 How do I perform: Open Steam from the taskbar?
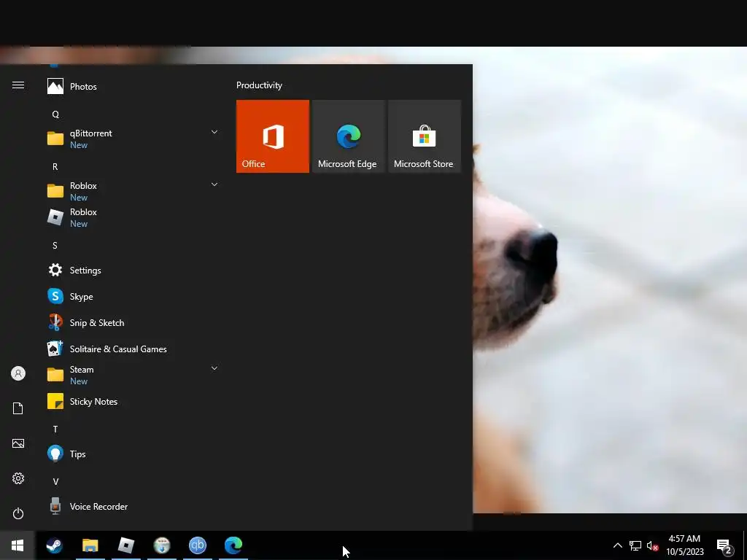[x=54, y=545]
